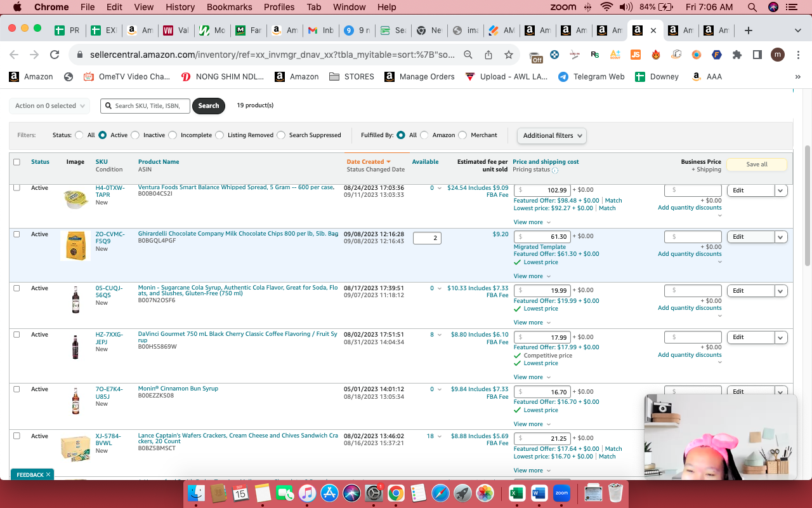This screenshot has width=812, height=508.
Task: Click the Ghirardelli product thumbnail image
Action: 75,246
